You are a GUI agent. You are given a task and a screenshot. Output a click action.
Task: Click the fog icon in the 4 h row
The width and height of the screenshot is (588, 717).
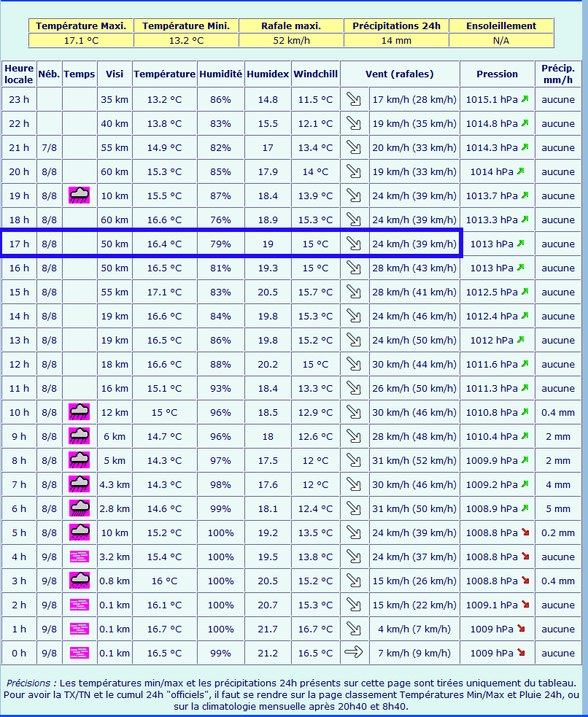coord(79,557)
